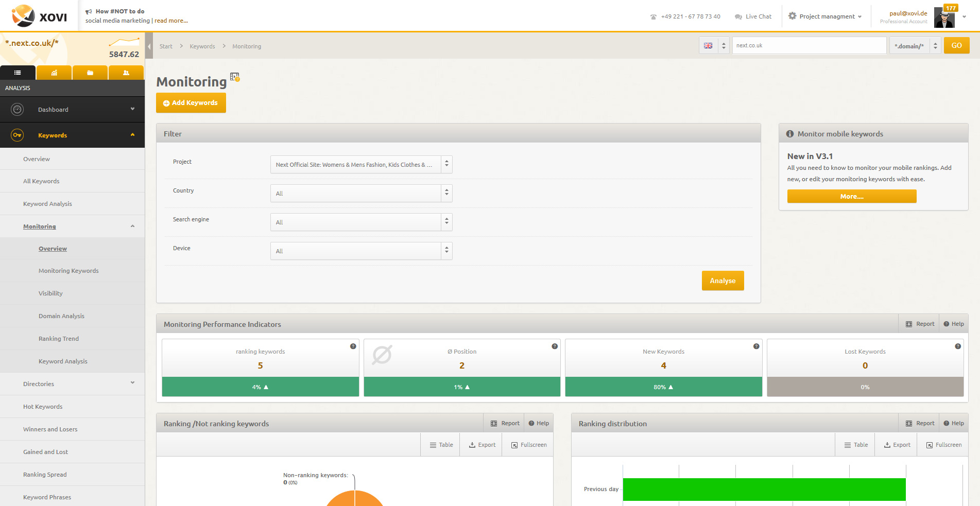Click the report icon beside Monitoring title
Viewport: 980px width, 506px height.
pyautogui.click(x=235, y=77)
